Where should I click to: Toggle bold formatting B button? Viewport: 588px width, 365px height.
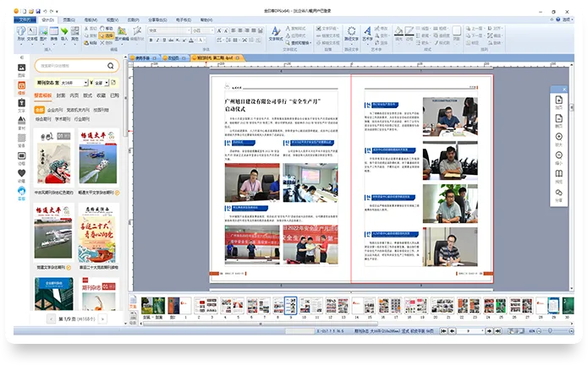(x=151, y=39)
